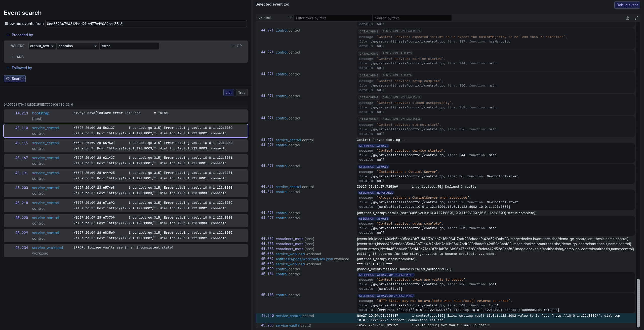Viewport: 644px width, 330px height.
Task: Click the '124 items' count label
Action: point(264,18)
